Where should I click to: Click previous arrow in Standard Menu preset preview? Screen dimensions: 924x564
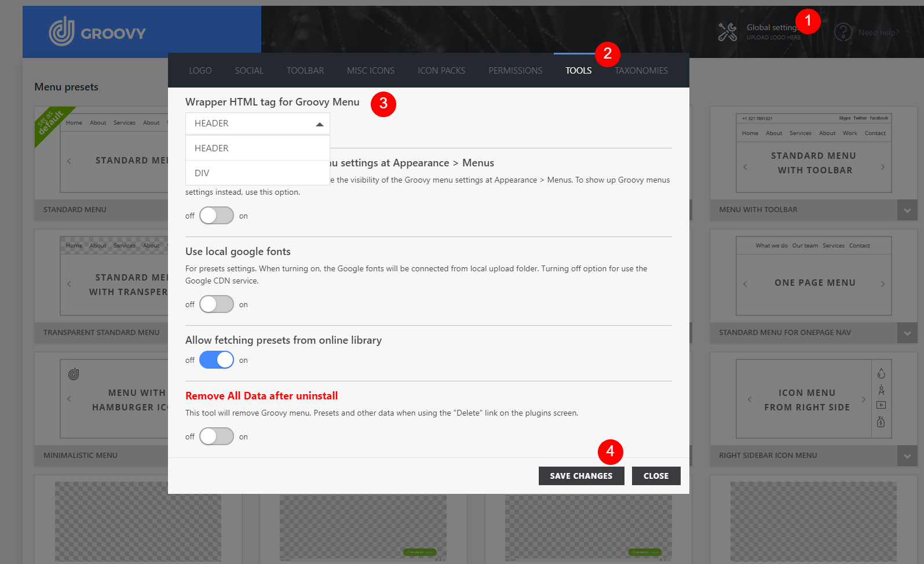click(x=69, y=161)
